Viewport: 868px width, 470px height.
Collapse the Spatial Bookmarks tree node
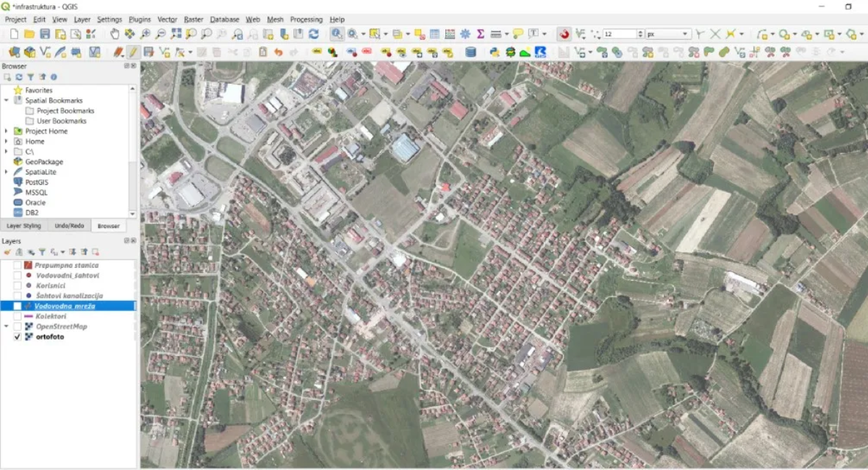(7, 100)
